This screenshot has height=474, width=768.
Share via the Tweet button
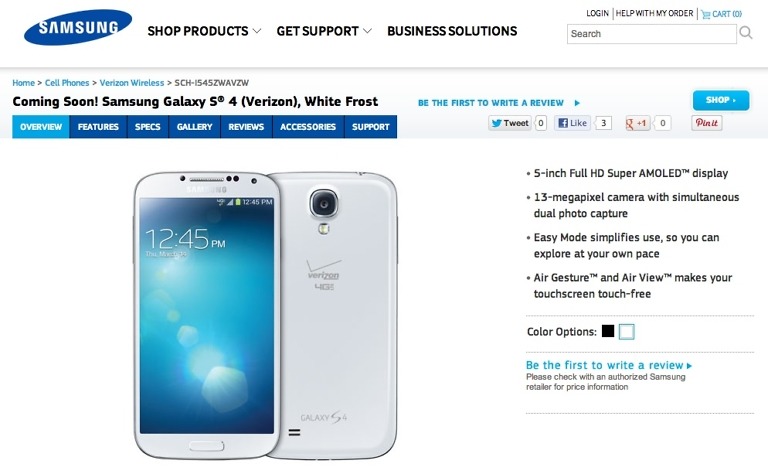click(510, 123)
